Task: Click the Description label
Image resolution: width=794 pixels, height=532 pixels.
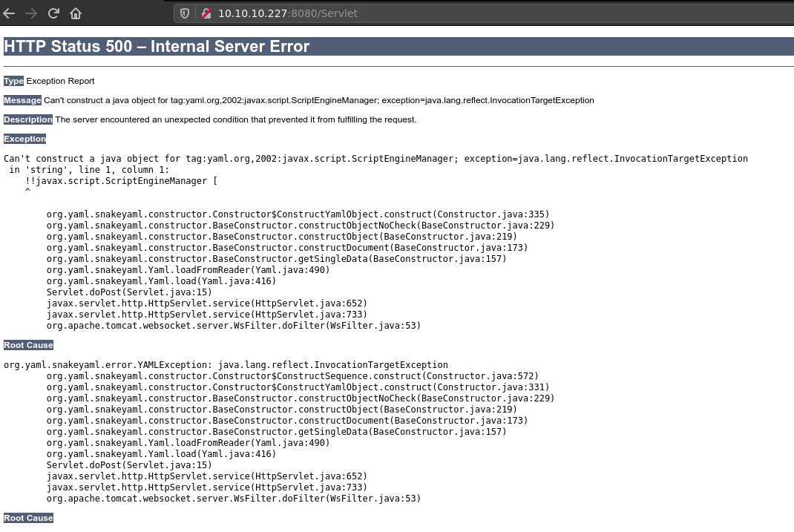Action: 27,119
